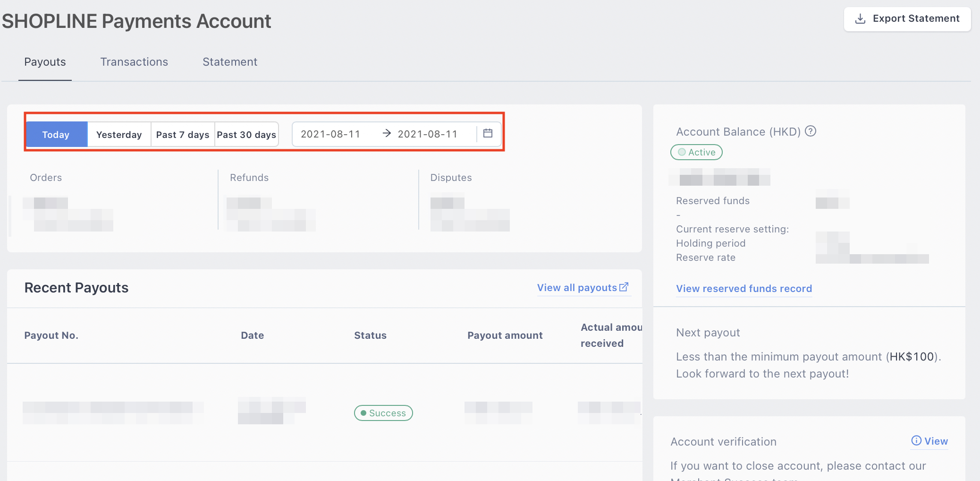Screen dimensions: 980x481
Task: Click the Disputes summary label
Action: [451, 178]
